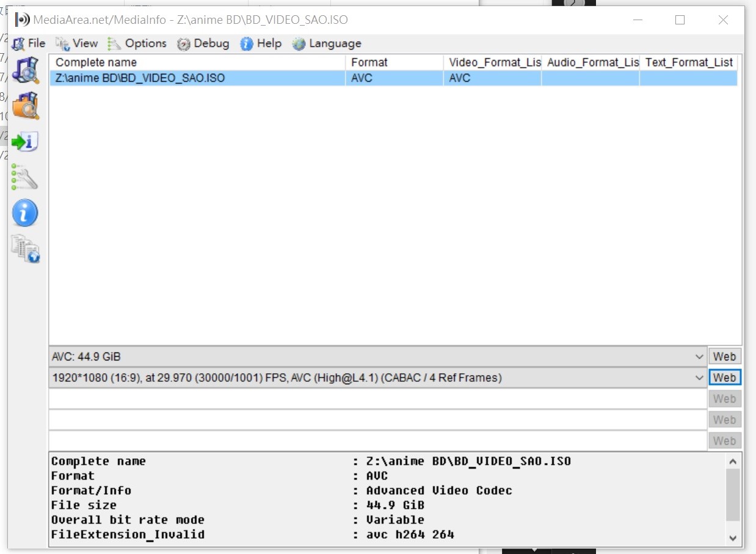Click the Text_Format_List column header
Screen dimensions: 756x554
tap(688, 62)
